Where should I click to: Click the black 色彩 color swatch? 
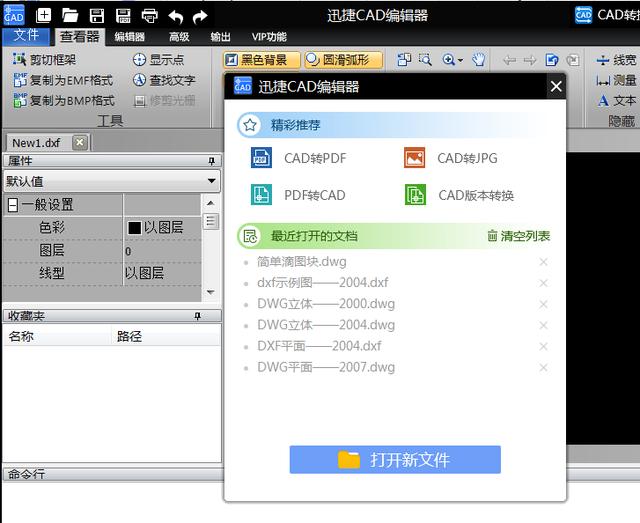134,228
